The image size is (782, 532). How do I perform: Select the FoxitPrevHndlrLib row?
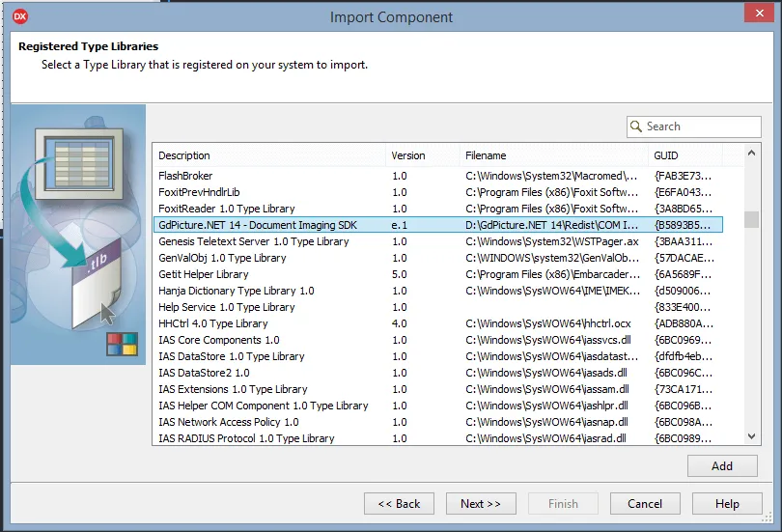[x=438, y=192]
